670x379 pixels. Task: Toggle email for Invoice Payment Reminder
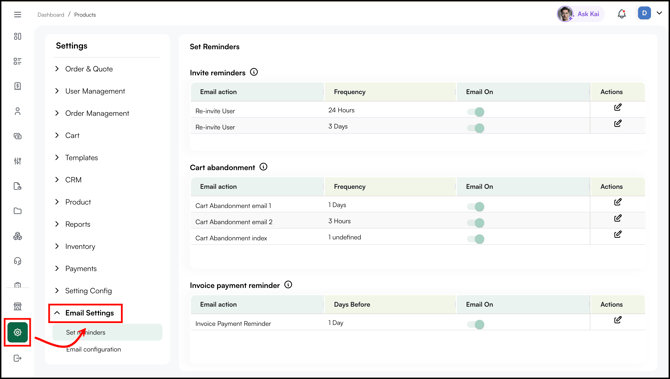476,325
